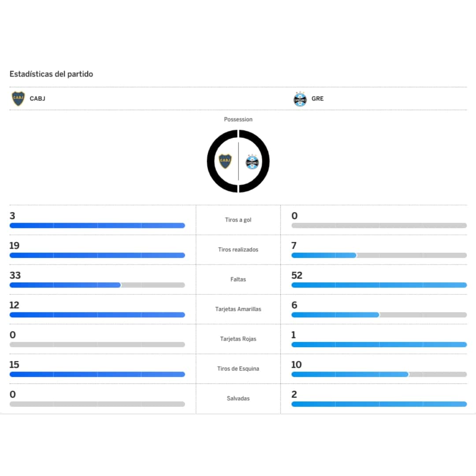Select Grêmio crest inside the possession ring
Screen dimensions: 476x476
click(252, 162)
